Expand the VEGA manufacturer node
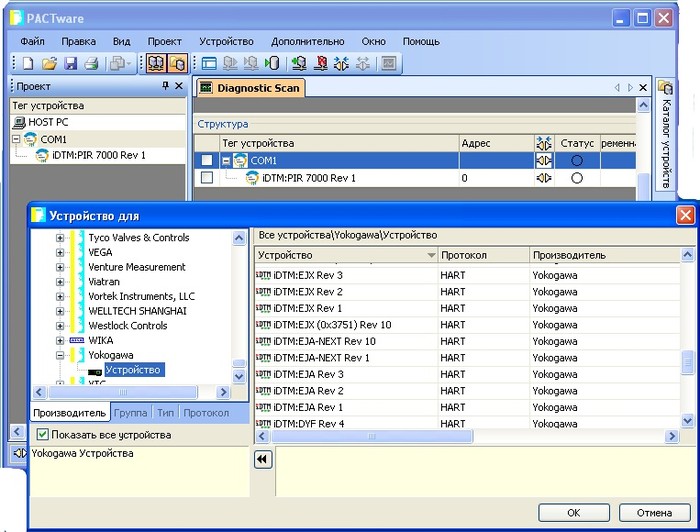This screenshot has height=532, width=700. (60, 253)
